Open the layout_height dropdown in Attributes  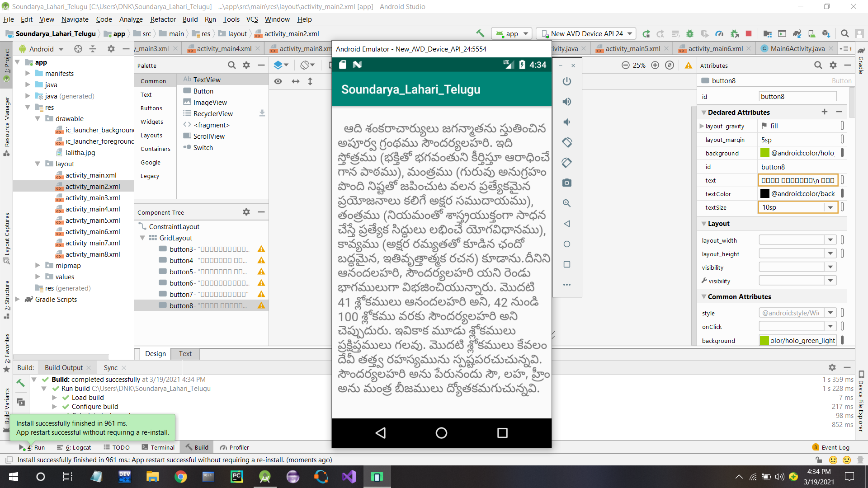point(830,253)
